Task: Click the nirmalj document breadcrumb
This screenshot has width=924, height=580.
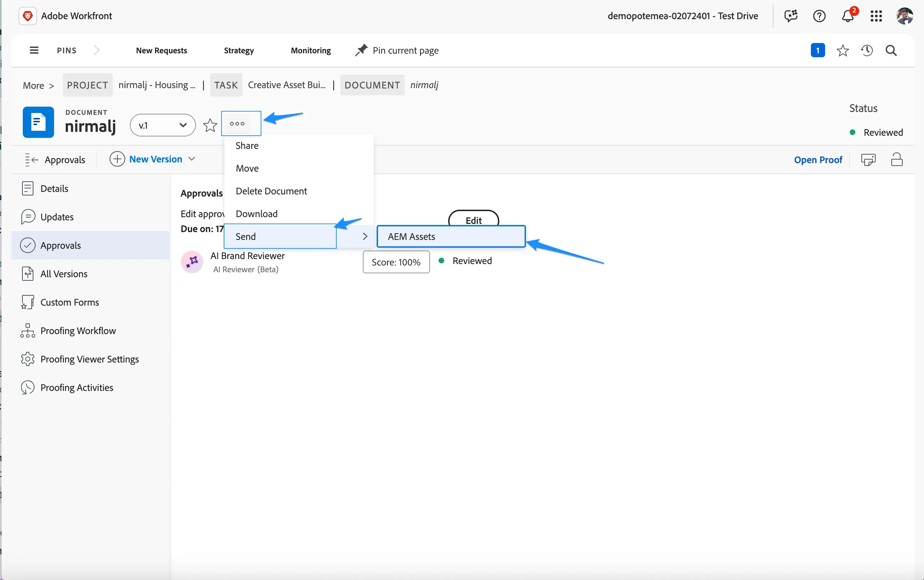Action: [424, 85]
